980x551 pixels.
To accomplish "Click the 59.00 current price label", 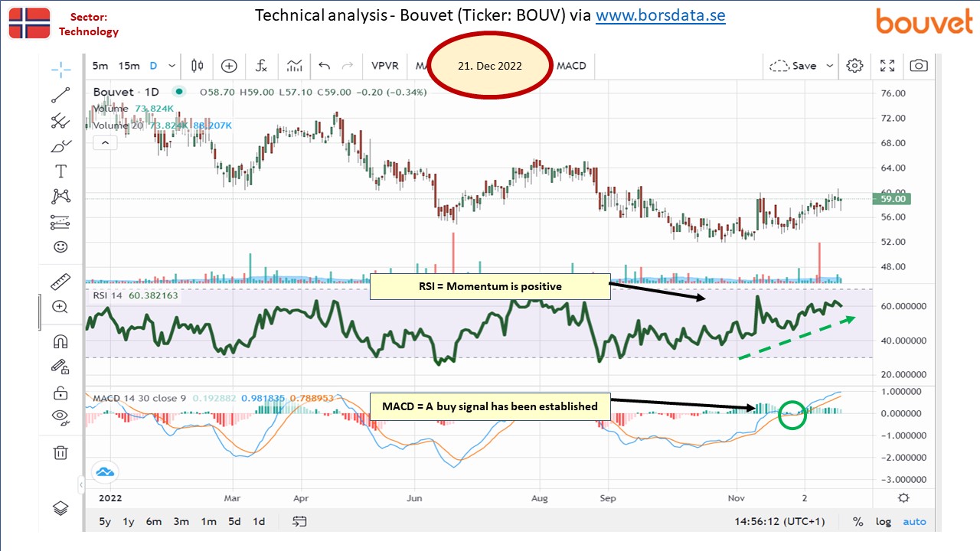I will pos(892,199).
